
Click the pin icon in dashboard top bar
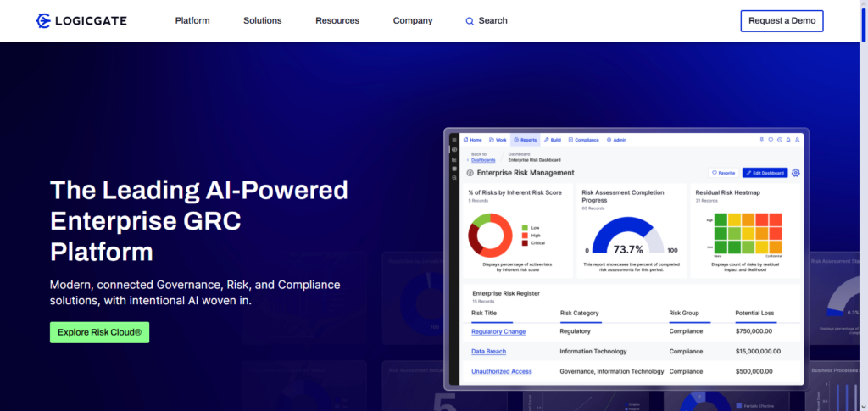pyautogui.click(x=760, y=140)
